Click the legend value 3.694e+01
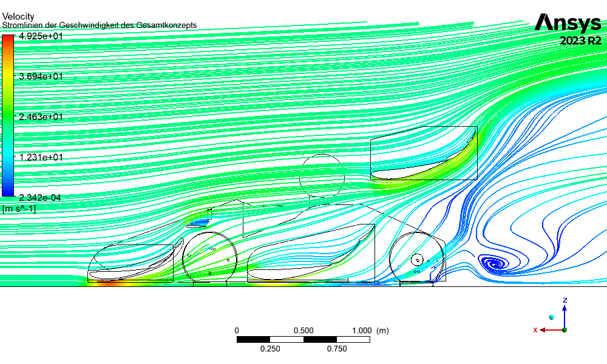Screen dimensions: 607x364 (x=41, y=76)
